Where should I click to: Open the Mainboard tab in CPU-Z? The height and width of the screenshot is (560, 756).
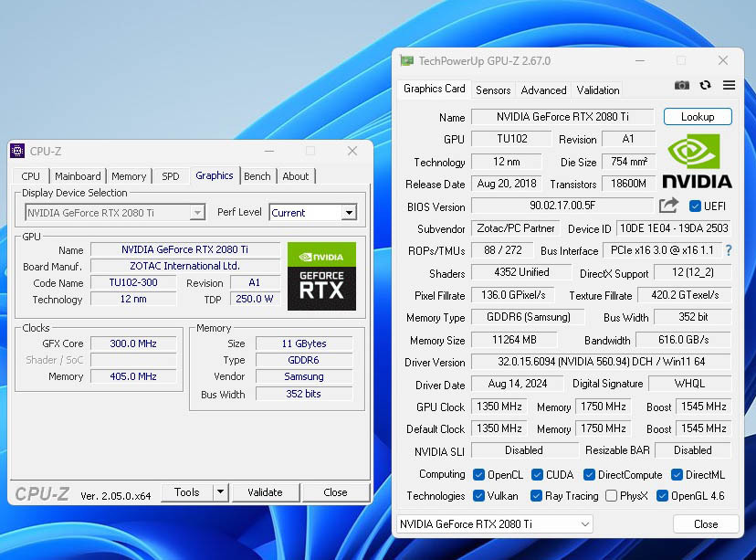click(78, 176)
